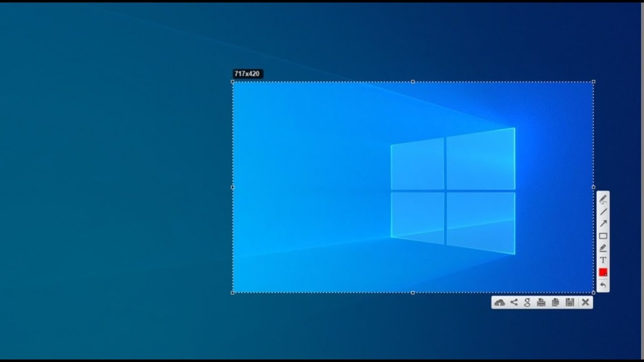The width and height of the screenshot is (644, 362).
Task: Select the Text tool
Action: pyautogui.click(x=603, y=260)
